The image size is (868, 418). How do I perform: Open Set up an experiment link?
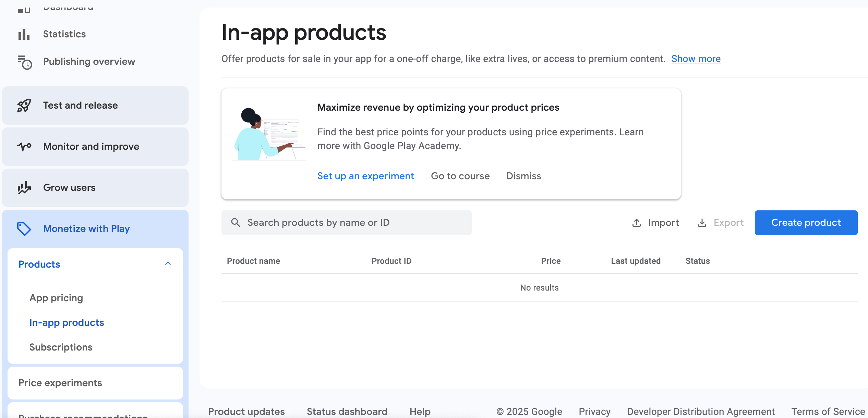(365, 176)
